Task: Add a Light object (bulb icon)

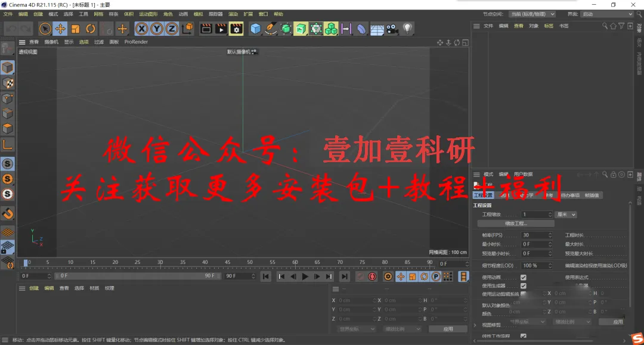Action: [x=407, y=29]
